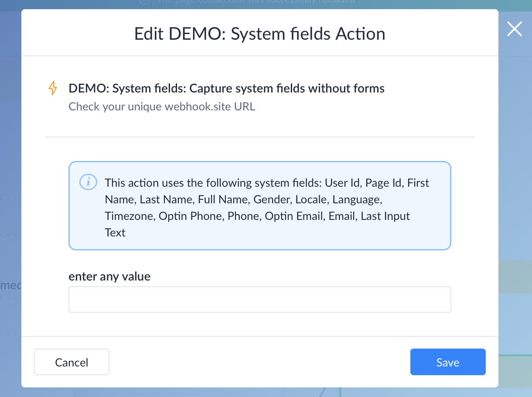Click the page connection reloaded notification
The image size is (532, 397).
click(256, 2)
